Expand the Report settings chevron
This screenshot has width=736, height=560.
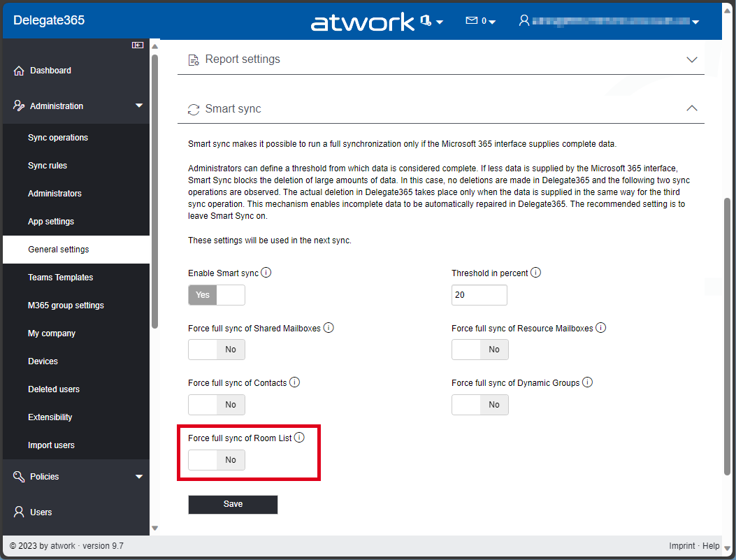pyautogui.click(x=692, y=59)
